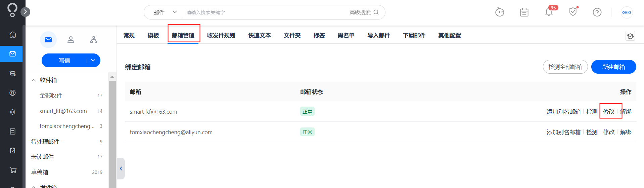Switch to the 标签 tab

point(319,35)
